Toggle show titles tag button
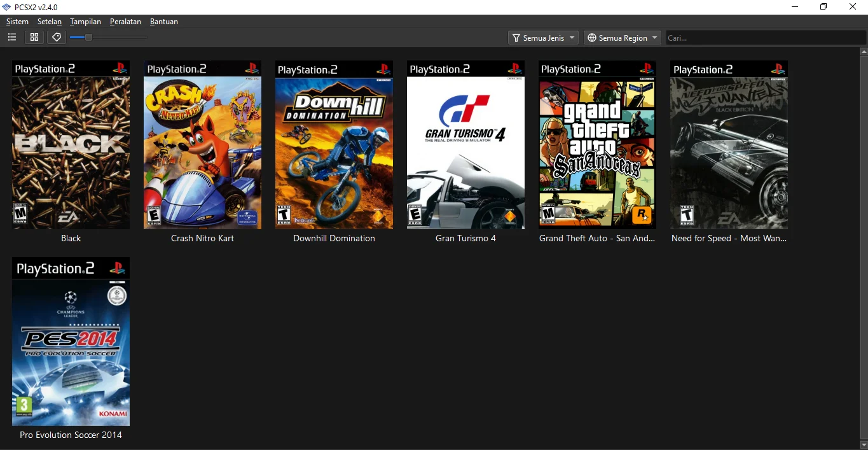The height and width of the screenshot is (450, 868). (x=57, y=38)
